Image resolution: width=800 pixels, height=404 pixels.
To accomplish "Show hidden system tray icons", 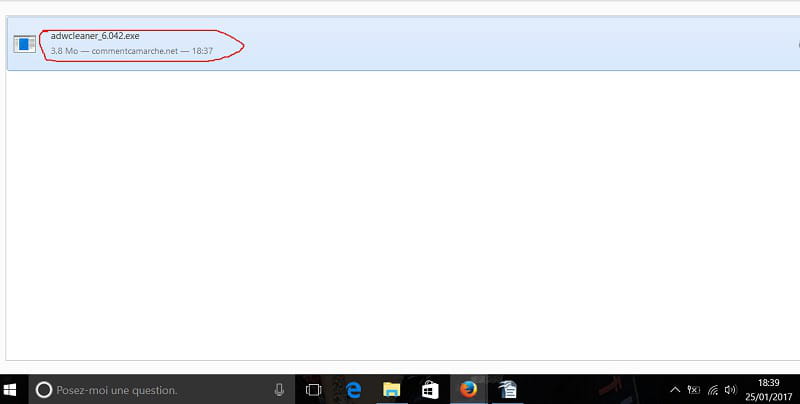I will pyautogui.click(x=674, y=390).
